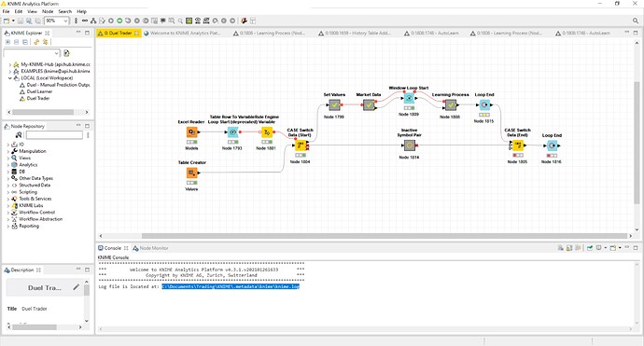Select the Table Creator node icon

(x=191, y=173)
